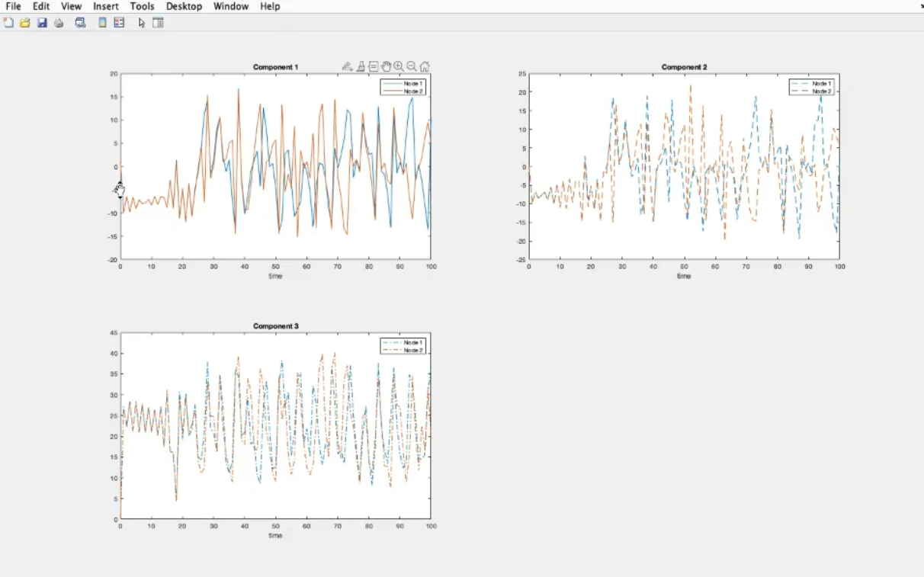Print the figure using the printer icon
Viewport: 924px width, 577px height.
pos(59,23)
